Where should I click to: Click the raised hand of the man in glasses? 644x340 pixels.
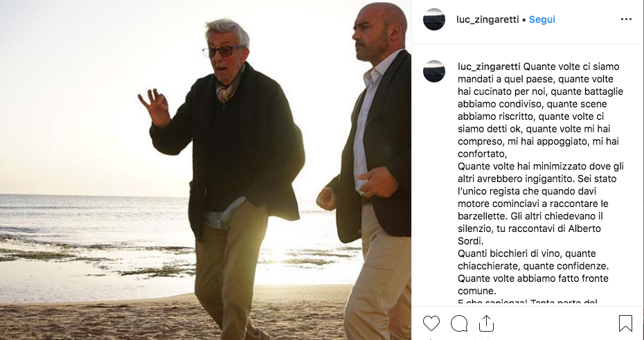(154, 107)
